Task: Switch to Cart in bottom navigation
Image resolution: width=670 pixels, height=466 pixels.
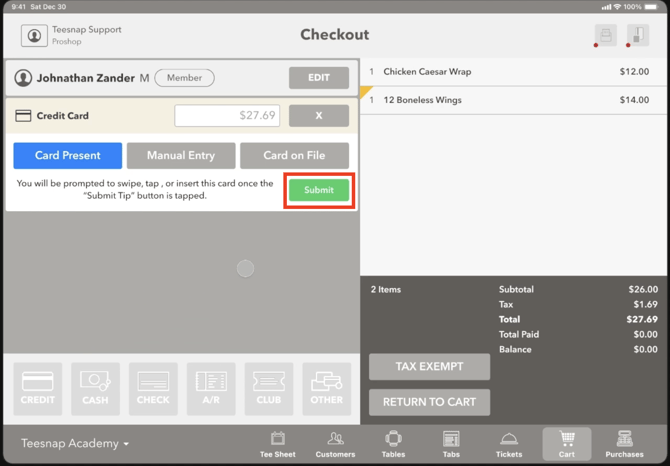Action: 567,445
